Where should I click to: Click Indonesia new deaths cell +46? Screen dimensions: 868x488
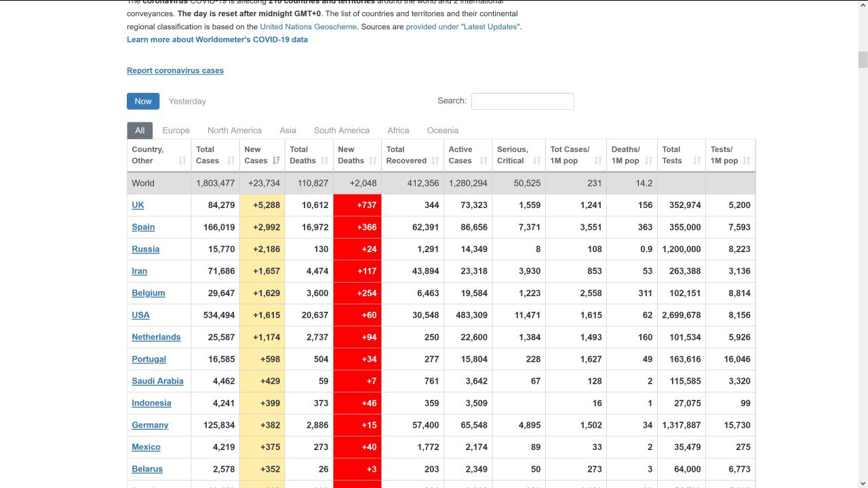pos(357,403)
